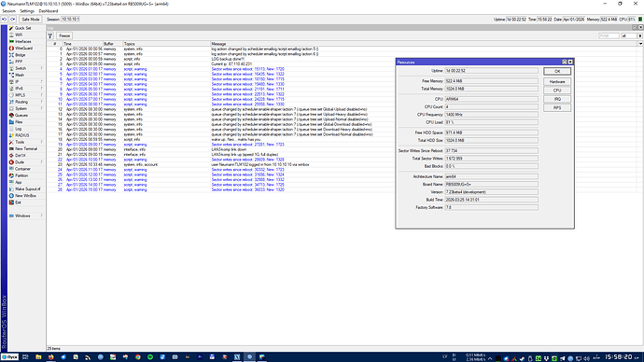
Task: Click IRQ button in Resources
Action: pos(557,99)
